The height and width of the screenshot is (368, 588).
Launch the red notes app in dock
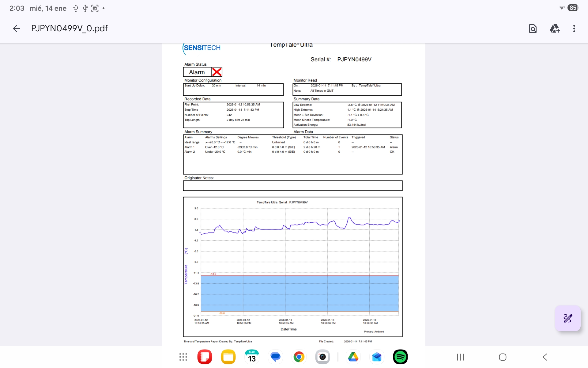coord(205,357)
